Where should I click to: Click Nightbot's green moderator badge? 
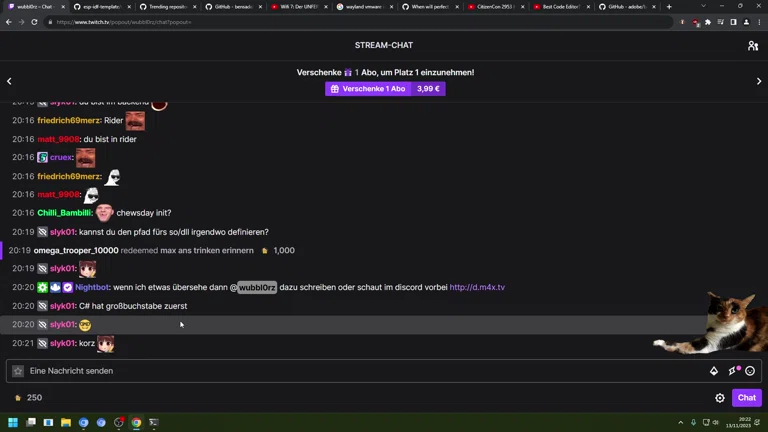pos(43,288)
